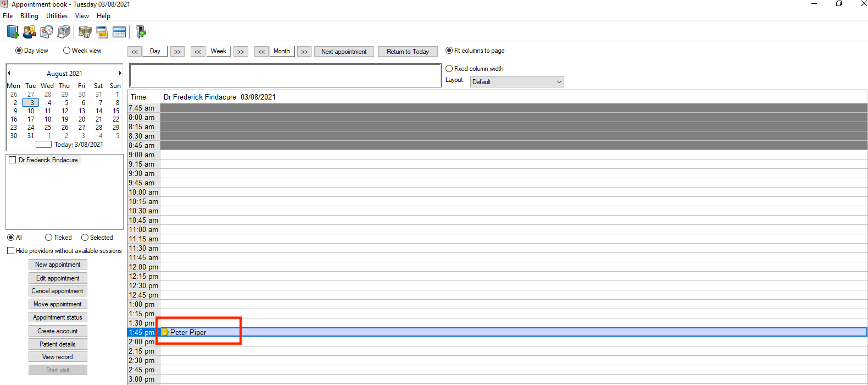Click the Month button

pos(282,51)
